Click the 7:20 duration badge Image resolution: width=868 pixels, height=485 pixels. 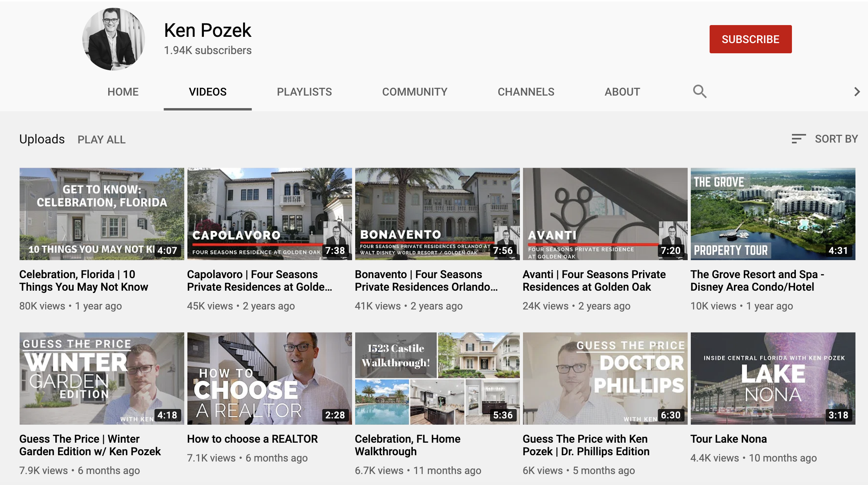[x=671, y=250]
